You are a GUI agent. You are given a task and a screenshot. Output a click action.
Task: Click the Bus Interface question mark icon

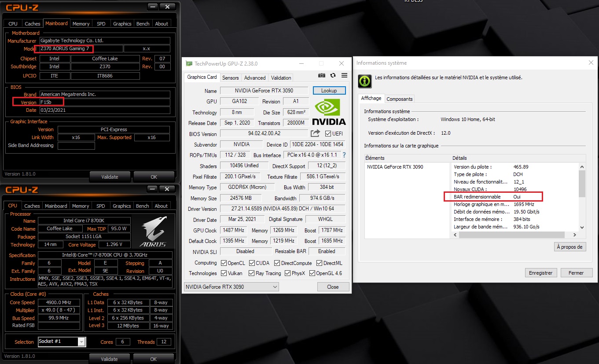(344, 155)
